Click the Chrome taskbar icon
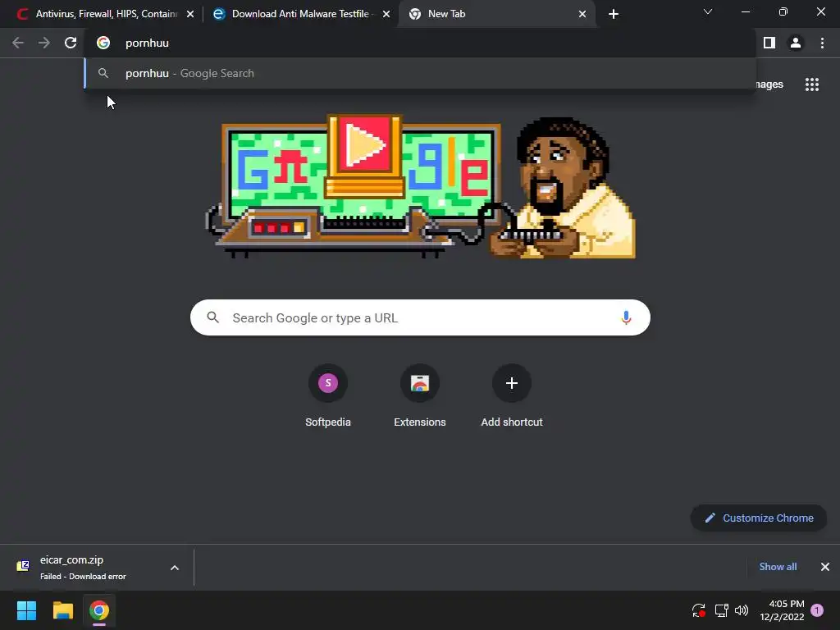The width and height of the screenshot is (840, 630). 99,610
